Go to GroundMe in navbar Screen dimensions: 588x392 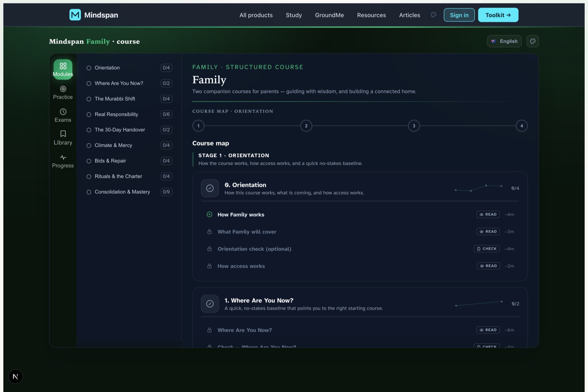[x=329, y=15]
